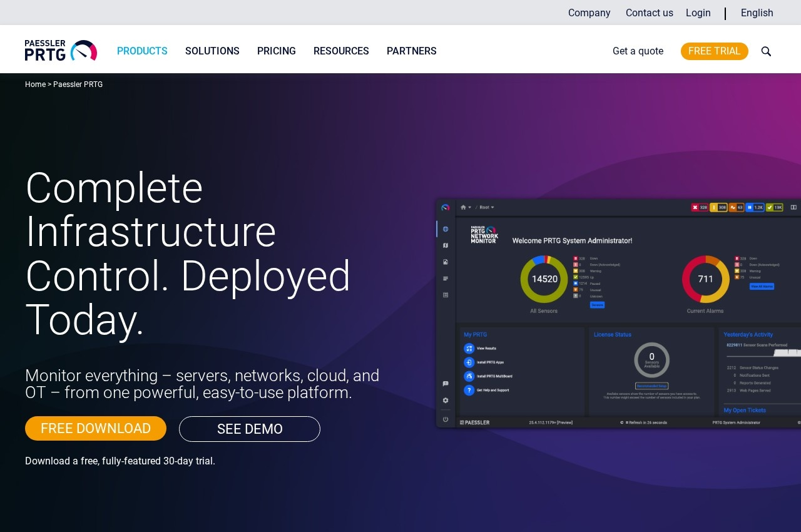Open the RESOURCES menu
Screen dimensions: 801x532
pos(341,51)
